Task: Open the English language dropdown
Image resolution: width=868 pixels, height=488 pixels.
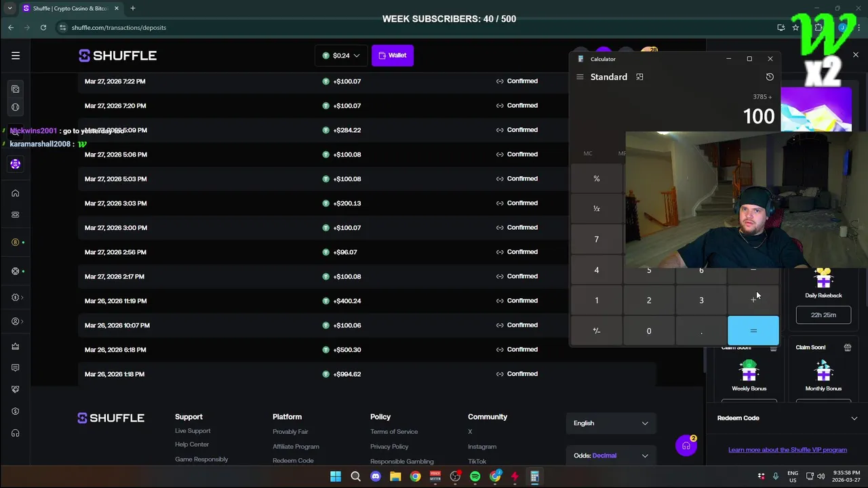Action: [610, 423]
